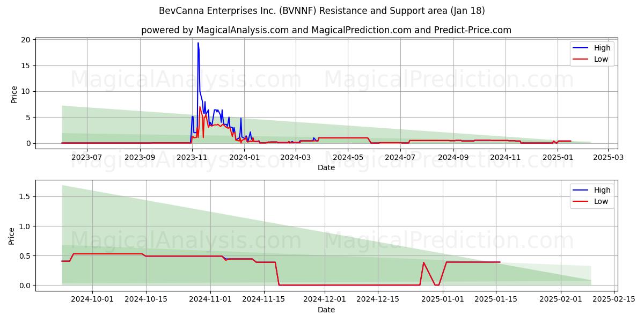Click the '2024-12-15' tick label
This screenshot has width=644, height=322.
tap(378, 299)
